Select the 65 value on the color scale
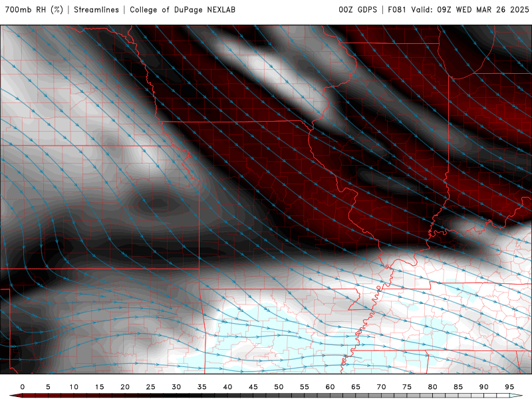Screen dimensions: 532x399 coord(356,387)
